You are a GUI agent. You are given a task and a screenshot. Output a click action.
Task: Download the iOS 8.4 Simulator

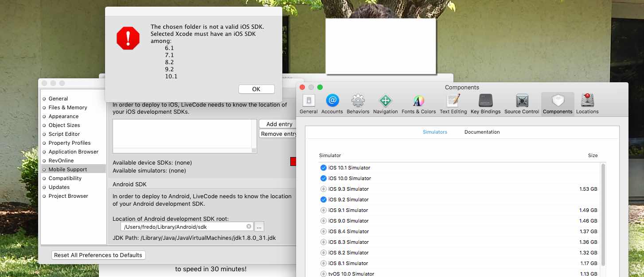[323, 231]
